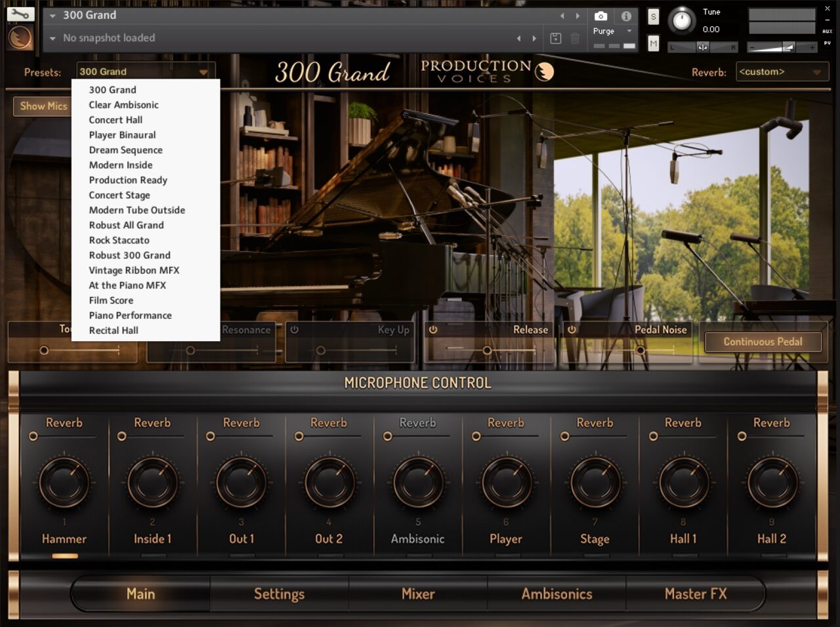Open the Reverb custom dropdown
The image size is (840, 627).
click(x=781, y=72)
